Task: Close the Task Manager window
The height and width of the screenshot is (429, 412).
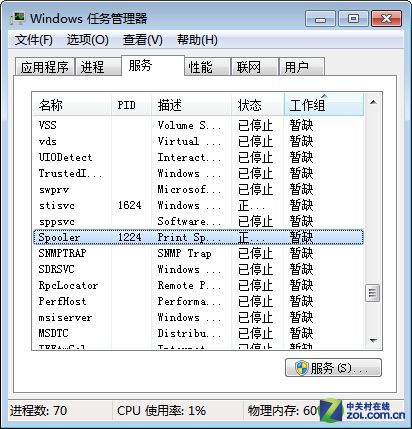Action: (386, 19)
